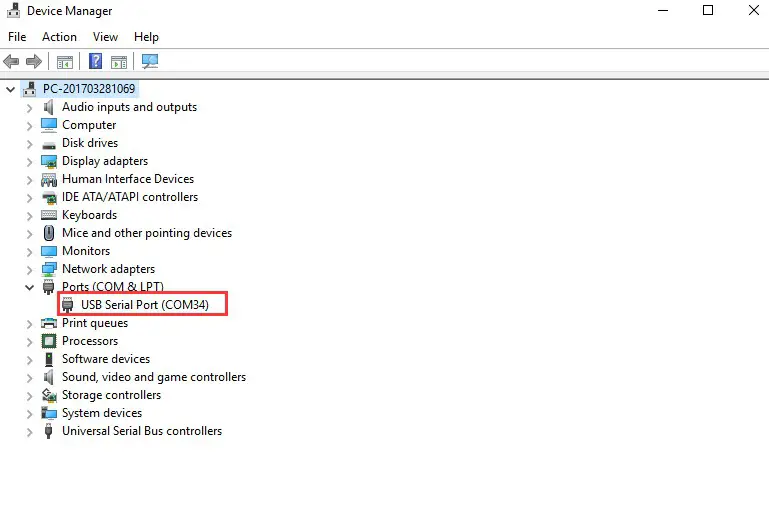Click Scan for hardware changes monitor icon
769x520 pixels.
pyautogui.click(x=150, y=61)
